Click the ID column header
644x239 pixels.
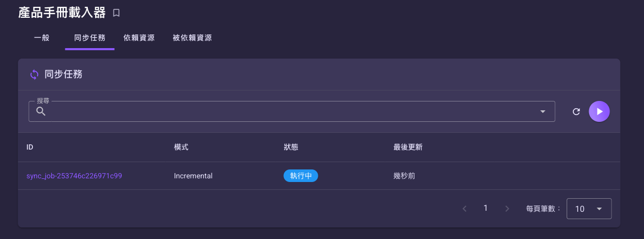pyautogui.click(x=30, y=147)
